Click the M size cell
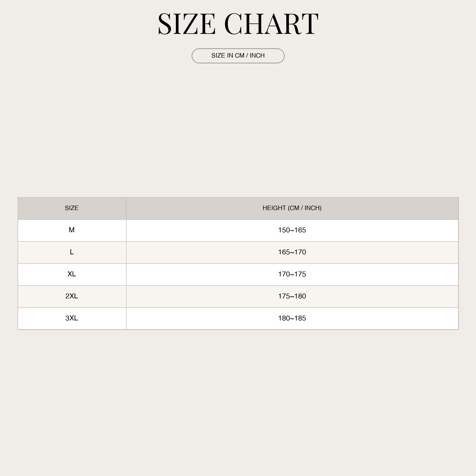The height and width of the screenshot is (476, 476). point(72,230)
